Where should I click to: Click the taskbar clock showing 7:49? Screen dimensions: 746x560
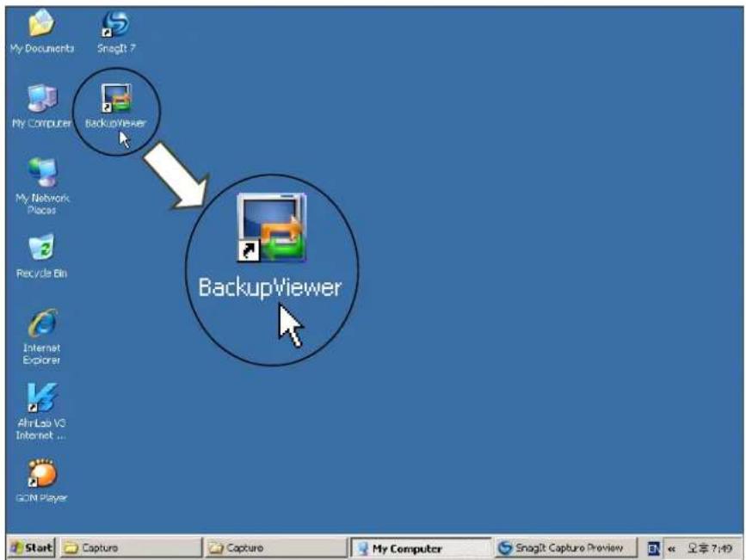[x=710, y=549]
